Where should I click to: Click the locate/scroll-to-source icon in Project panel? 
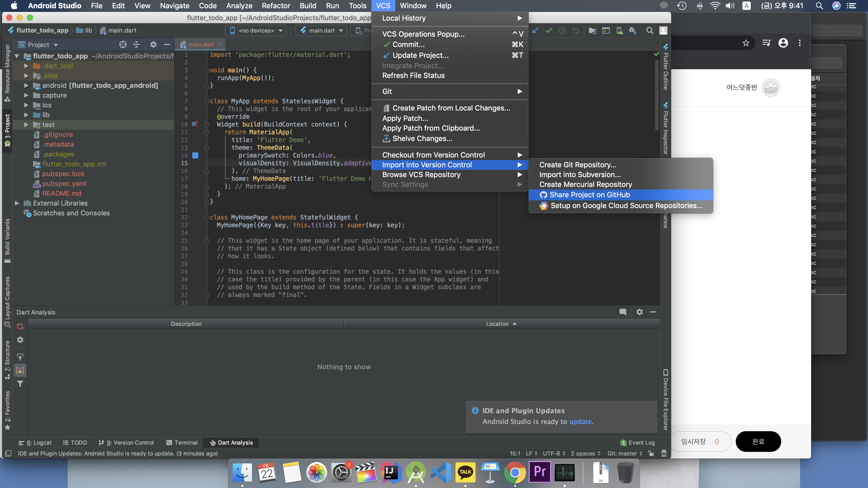pyautogui.click(x=123, y=44)
